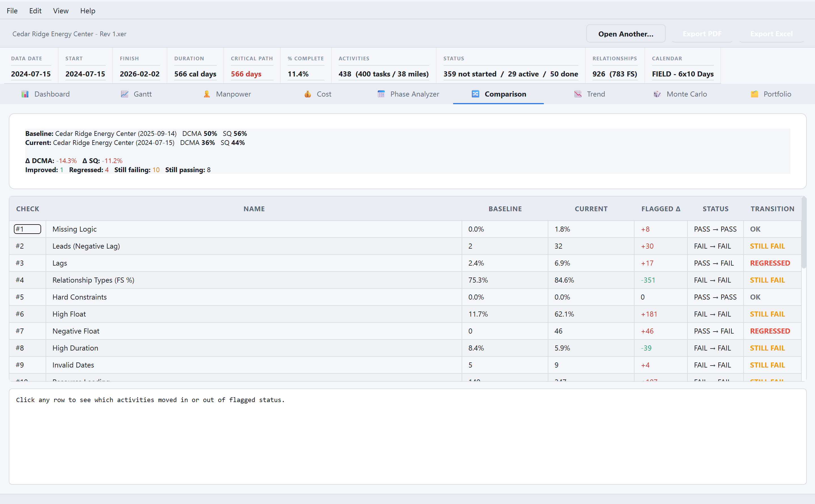The width and height of the screenshot is (815, 504).
Task: Select the Comparison tab
Action: 498,94
